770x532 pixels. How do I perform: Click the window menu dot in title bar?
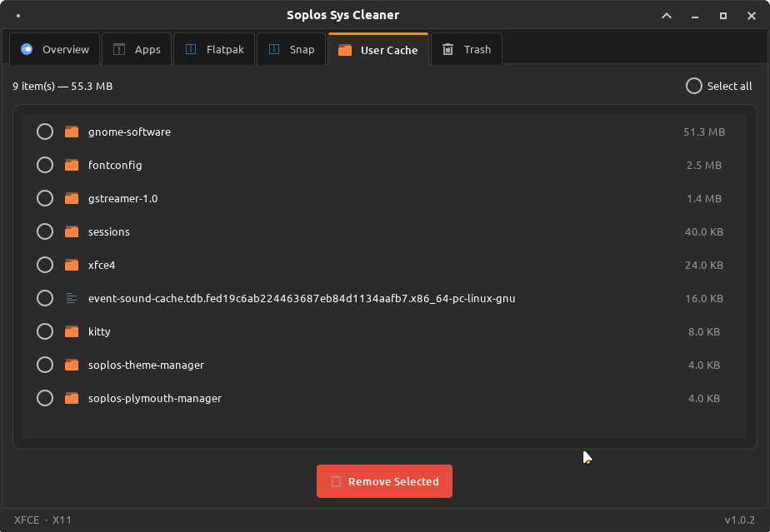point(18,16)
